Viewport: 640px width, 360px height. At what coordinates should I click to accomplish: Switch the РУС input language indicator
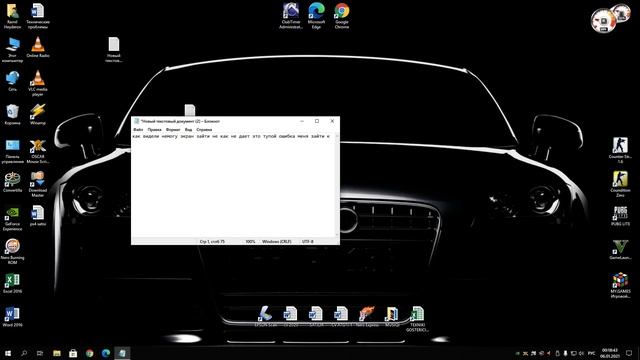(591, 353)
